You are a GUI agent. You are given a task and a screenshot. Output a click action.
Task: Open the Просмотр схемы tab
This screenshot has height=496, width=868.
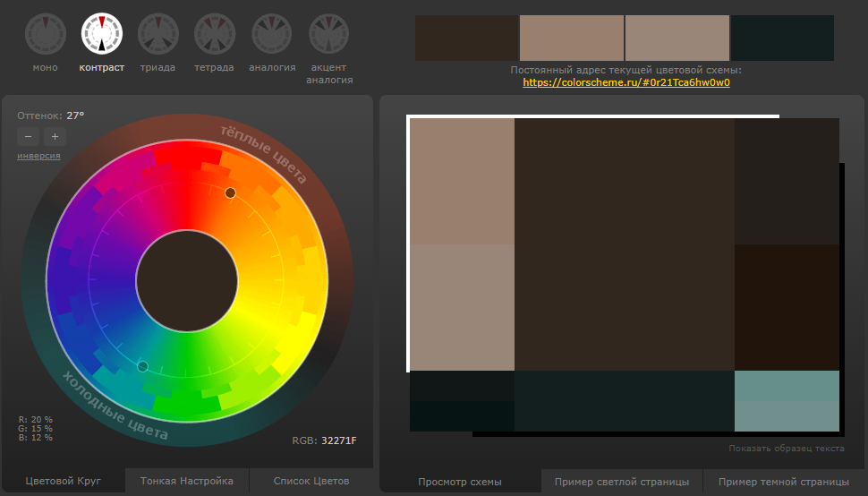click(460, 482)
